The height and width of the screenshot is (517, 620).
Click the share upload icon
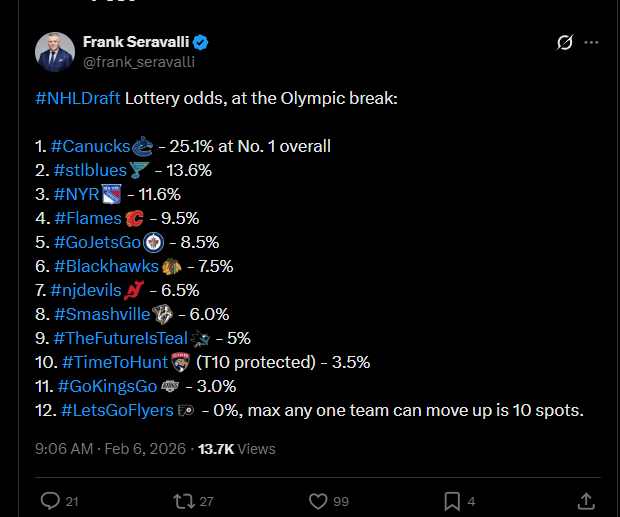(586, 500)
